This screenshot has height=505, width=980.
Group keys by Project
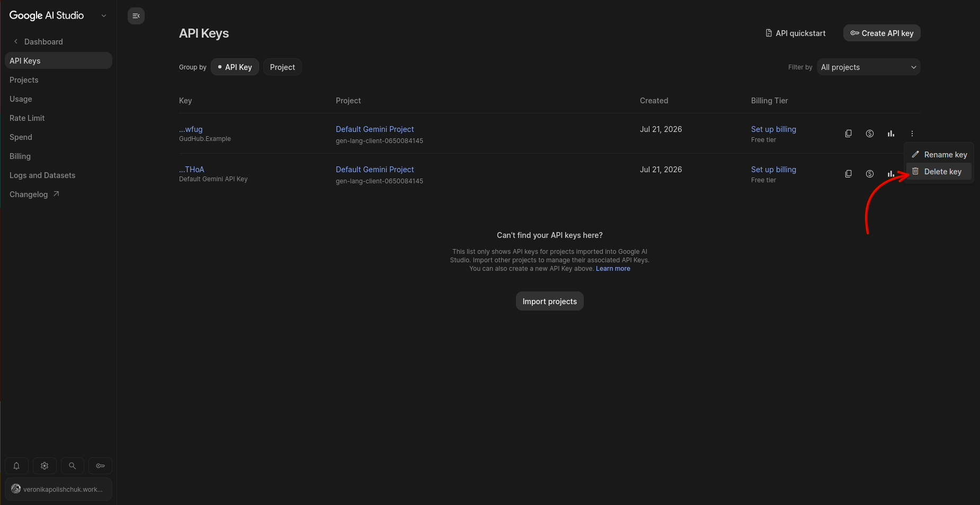(x=282, y=67)
